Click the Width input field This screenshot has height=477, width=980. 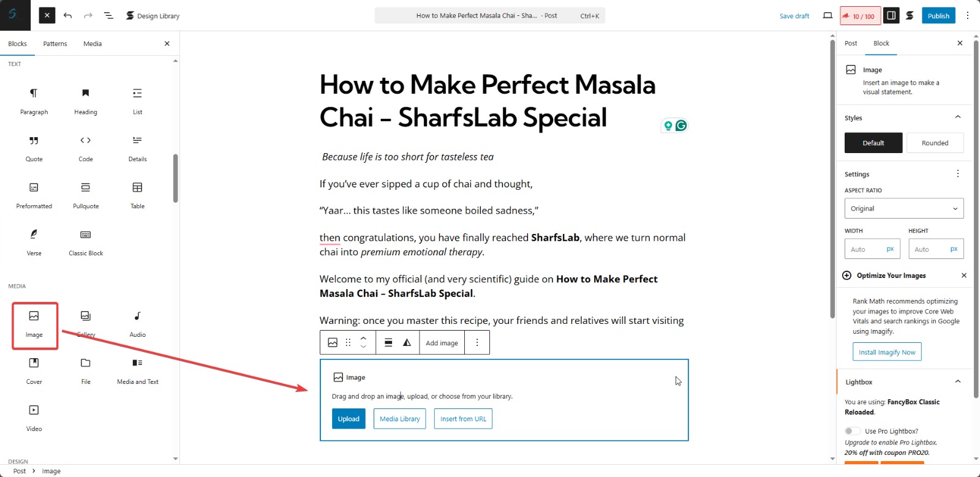click(x=872, y=249)
